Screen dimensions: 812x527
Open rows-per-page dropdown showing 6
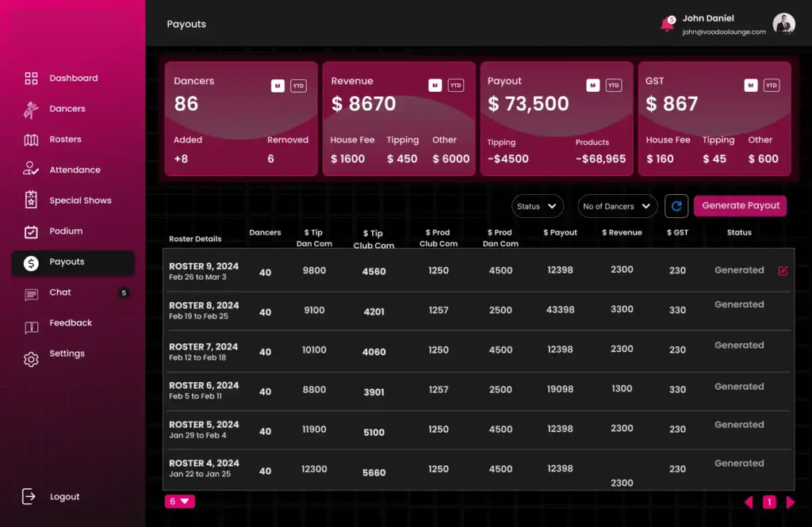coord(179,501)
